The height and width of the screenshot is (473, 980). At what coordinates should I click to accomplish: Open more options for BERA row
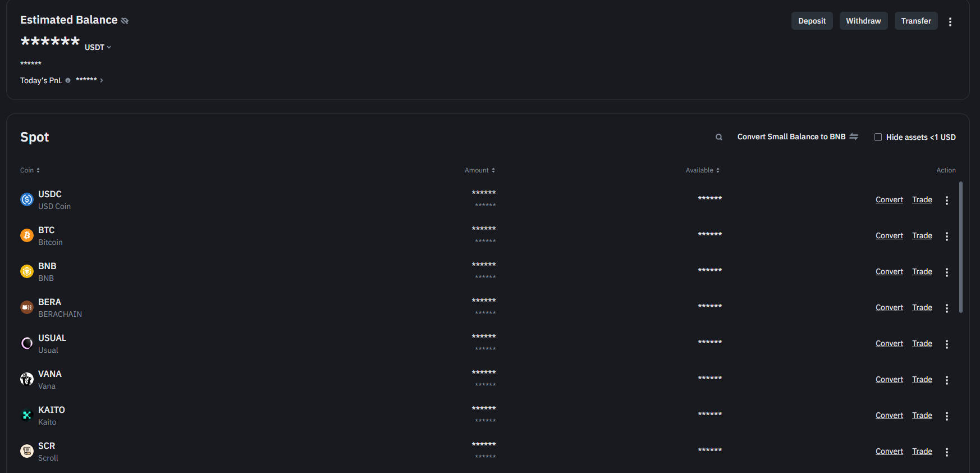point(947,308)
